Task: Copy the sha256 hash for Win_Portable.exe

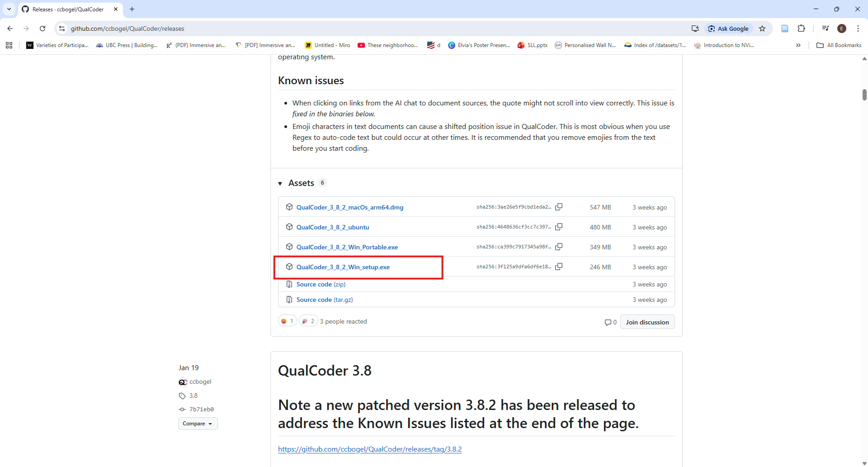Action: [559, 247]
